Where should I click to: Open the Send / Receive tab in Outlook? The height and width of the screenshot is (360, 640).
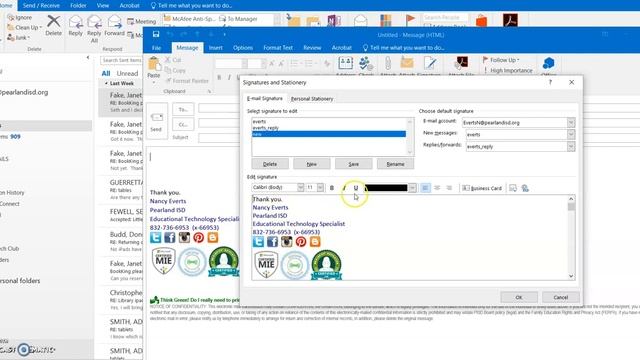[41, 6]
